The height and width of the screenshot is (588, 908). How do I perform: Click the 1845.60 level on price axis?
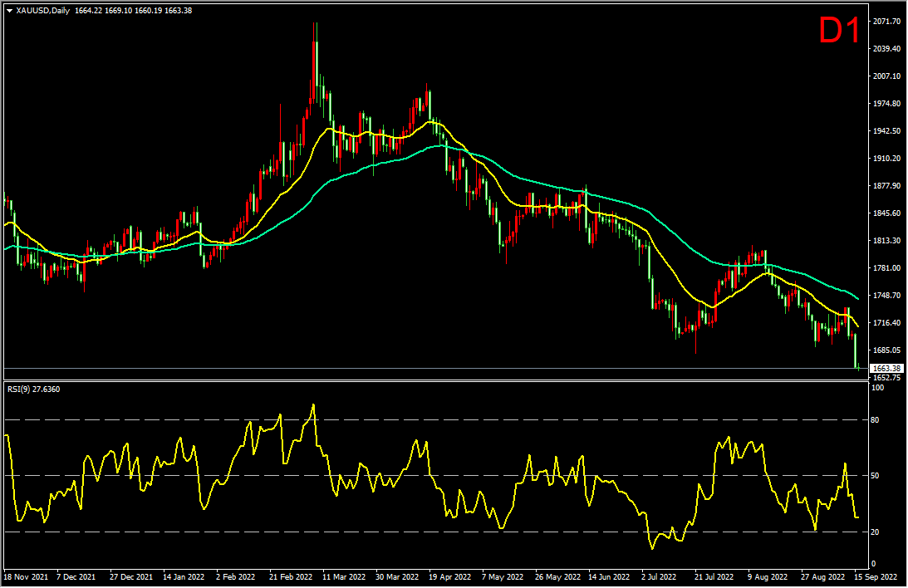pos(886,213)
